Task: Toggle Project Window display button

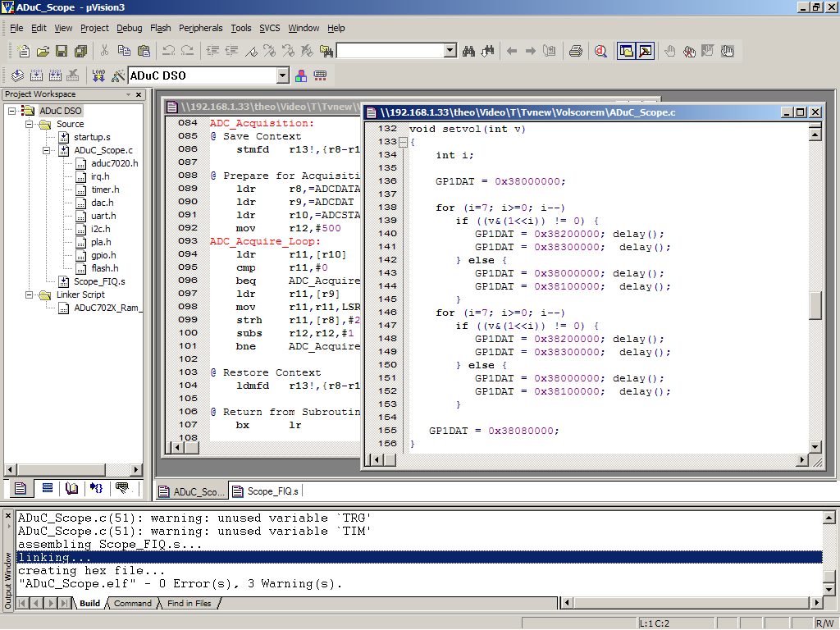Action: [x=626, y=51]
